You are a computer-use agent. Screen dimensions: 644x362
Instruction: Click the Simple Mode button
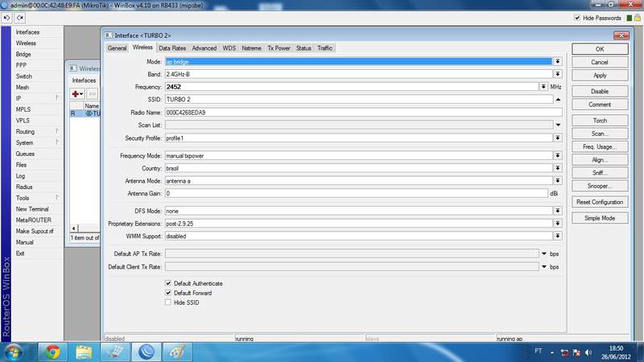point(600,218)
